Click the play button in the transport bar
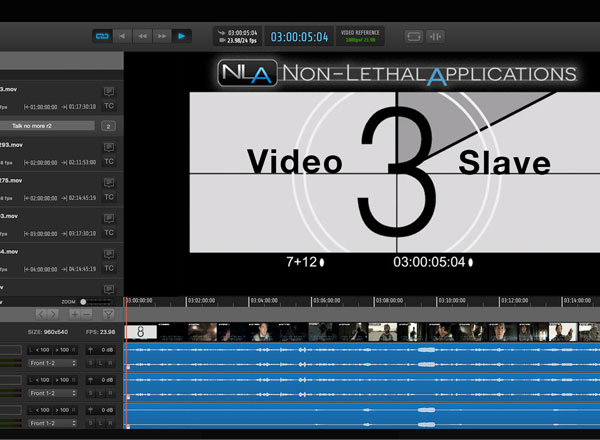 pos(181,36)
